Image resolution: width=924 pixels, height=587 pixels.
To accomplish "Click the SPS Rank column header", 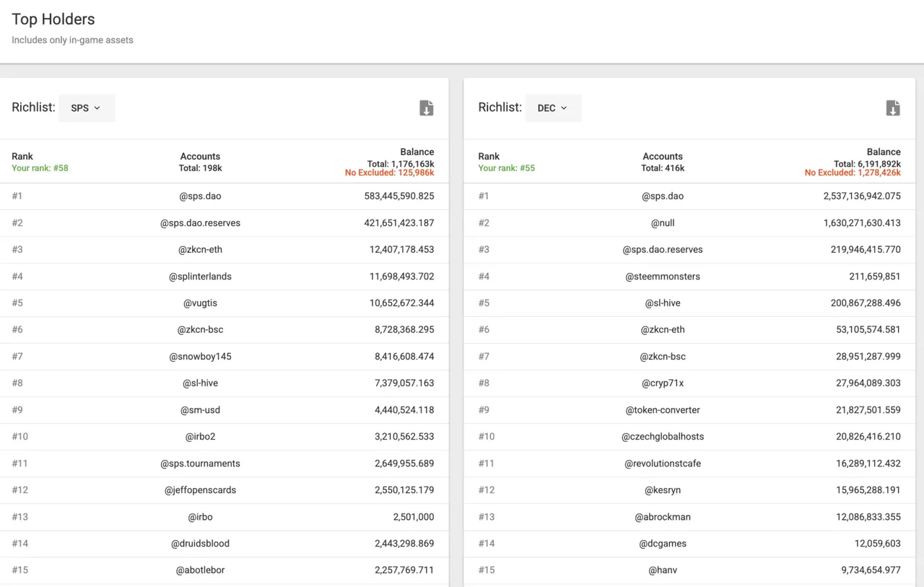I will (22, 156).
